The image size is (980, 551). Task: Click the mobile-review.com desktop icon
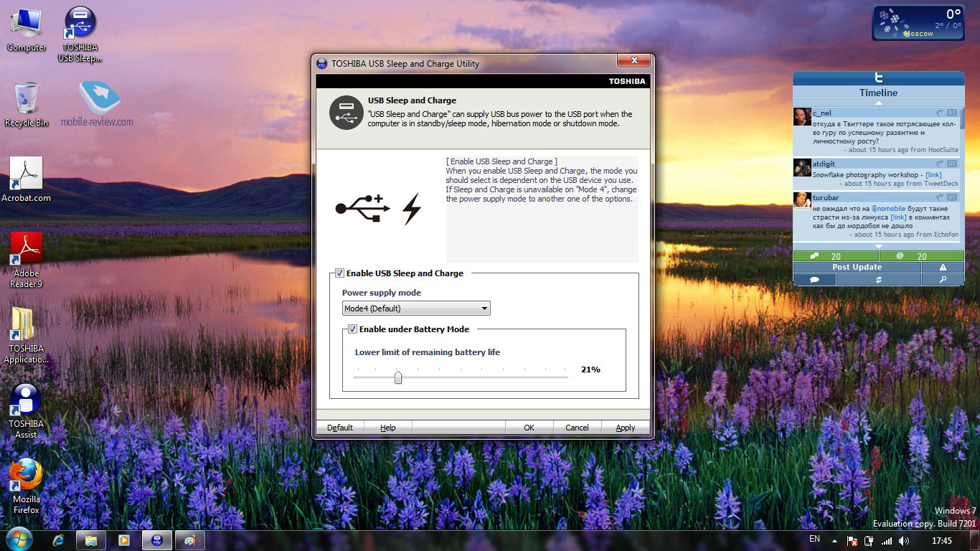coord(98,104)
